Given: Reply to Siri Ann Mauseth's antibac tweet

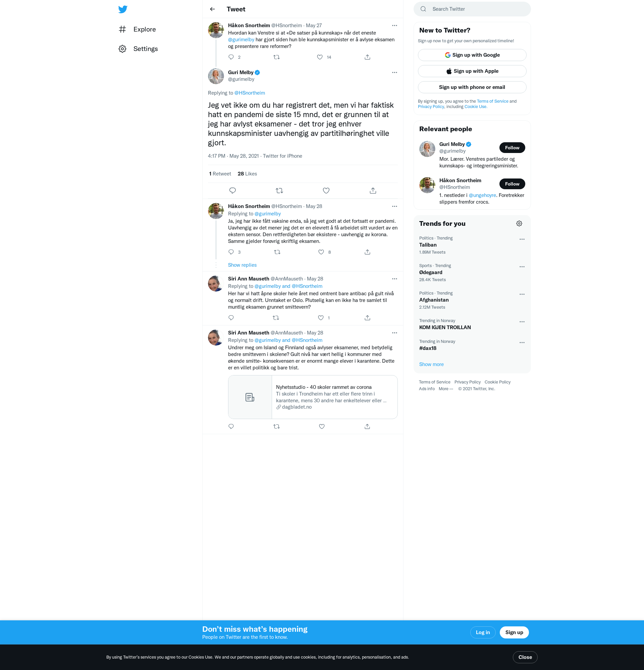Looking at the screenshot, I should 231,318.
